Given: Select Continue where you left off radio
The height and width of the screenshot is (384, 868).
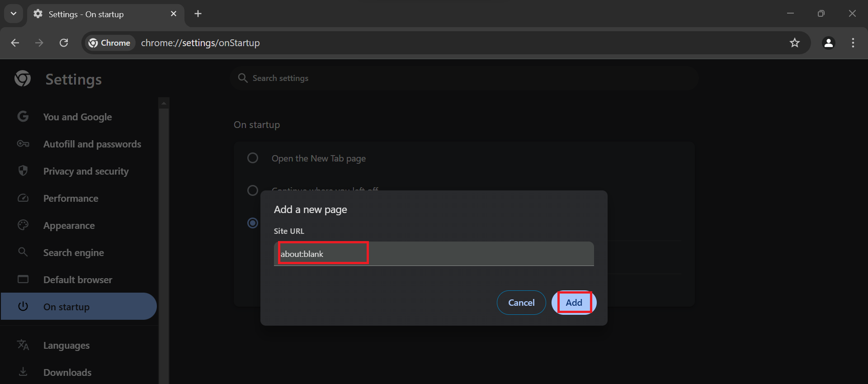Looking at the screenshot, I should [253, 190].
